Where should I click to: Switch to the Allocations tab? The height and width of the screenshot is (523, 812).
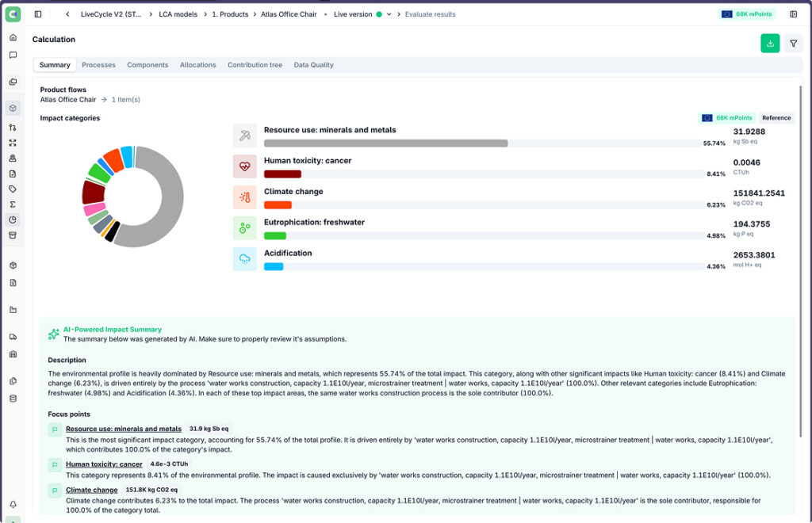coord(197,65)
